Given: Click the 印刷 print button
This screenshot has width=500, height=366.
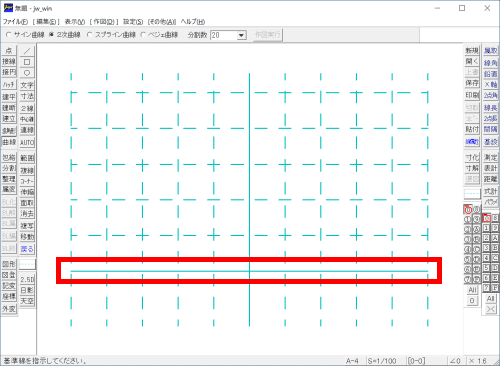Looking at the screenshot, I should (472, 95).
